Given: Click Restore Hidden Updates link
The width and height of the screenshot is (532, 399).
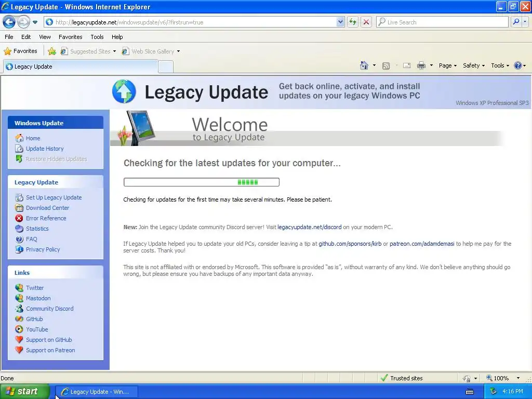Looking at the screenshot, I should click(56, 159).
